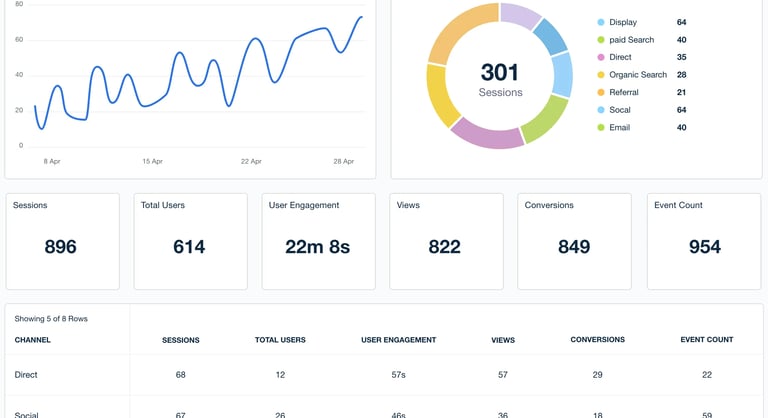This screenshot has height=418, width=768.
Task: Sort by the CONVERSIONS column header
Action: click(598, 339)
